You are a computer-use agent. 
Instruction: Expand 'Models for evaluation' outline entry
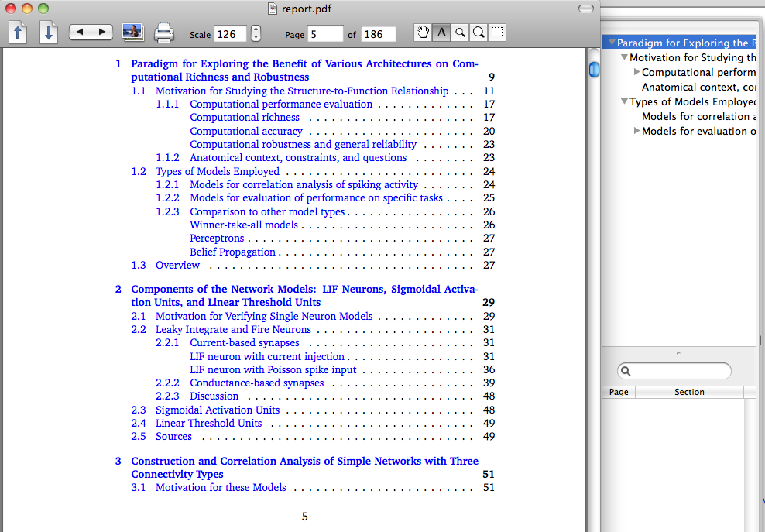[636, 130]
